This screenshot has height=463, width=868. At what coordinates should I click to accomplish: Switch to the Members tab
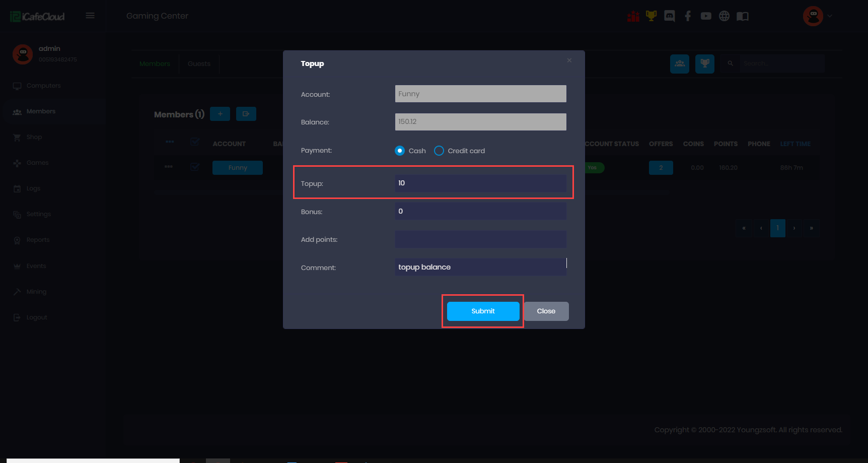(155, 64)
